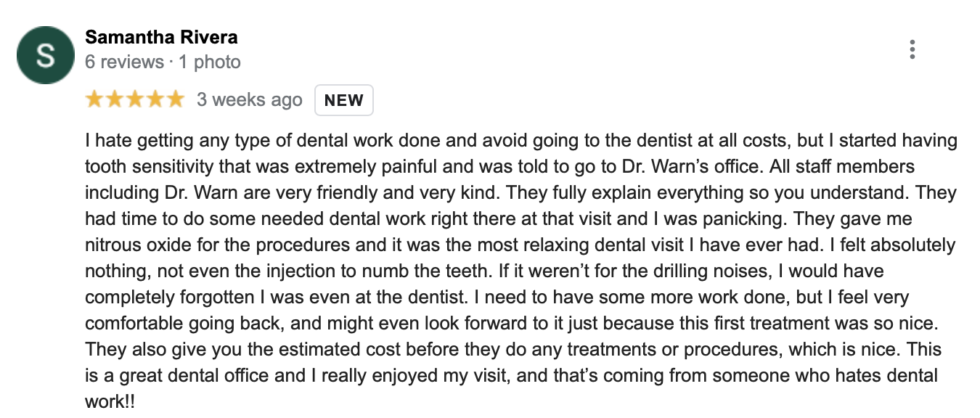Click the third gold rating star
Image resolution: width=980 pixels, height=418 pixels.
(135, 100)
